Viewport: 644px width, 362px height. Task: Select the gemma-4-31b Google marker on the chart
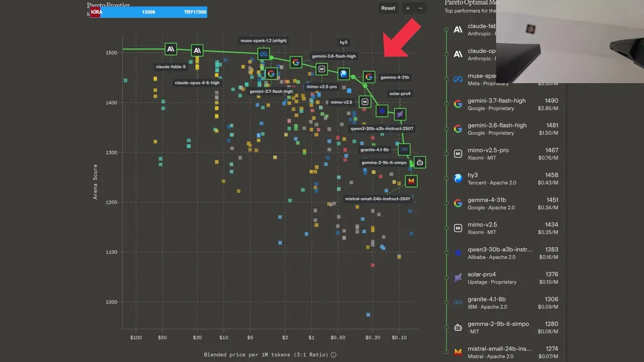click(x=369, y=76)
